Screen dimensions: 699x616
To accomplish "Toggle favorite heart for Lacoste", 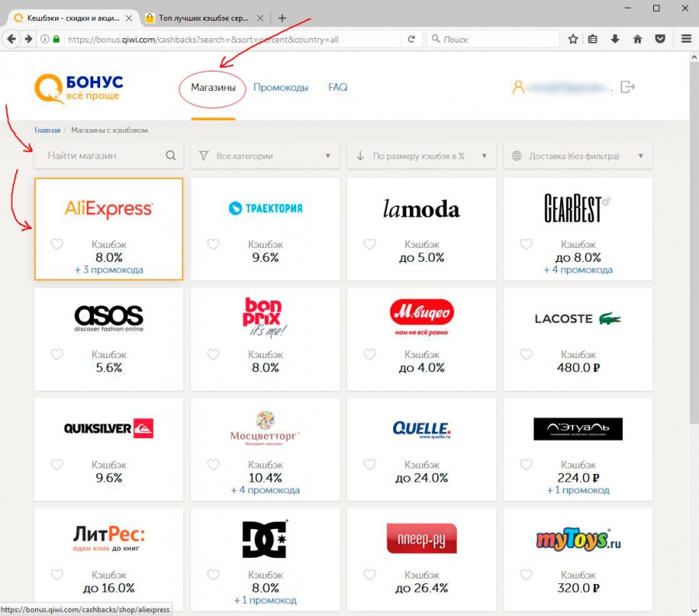I will [x=526, y=354].
